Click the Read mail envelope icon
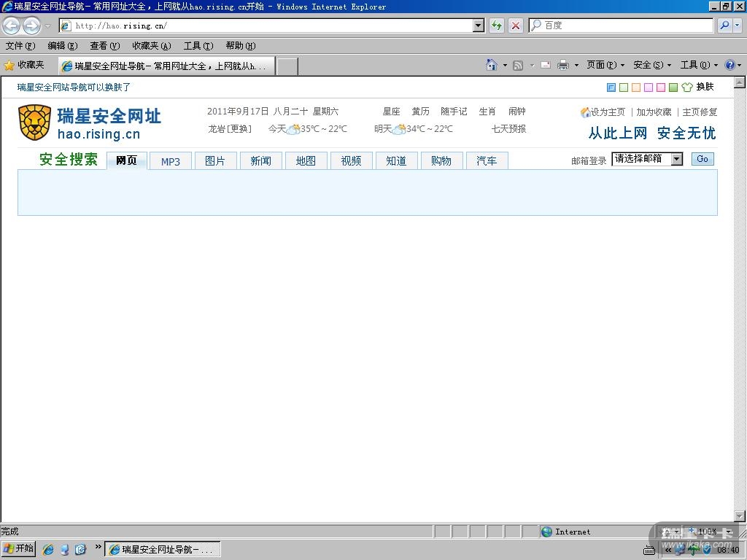 coord(546,65)
